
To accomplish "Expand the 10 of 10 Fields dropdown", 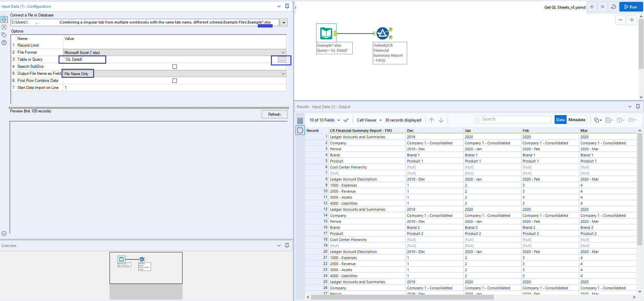I will coord(338,120).
